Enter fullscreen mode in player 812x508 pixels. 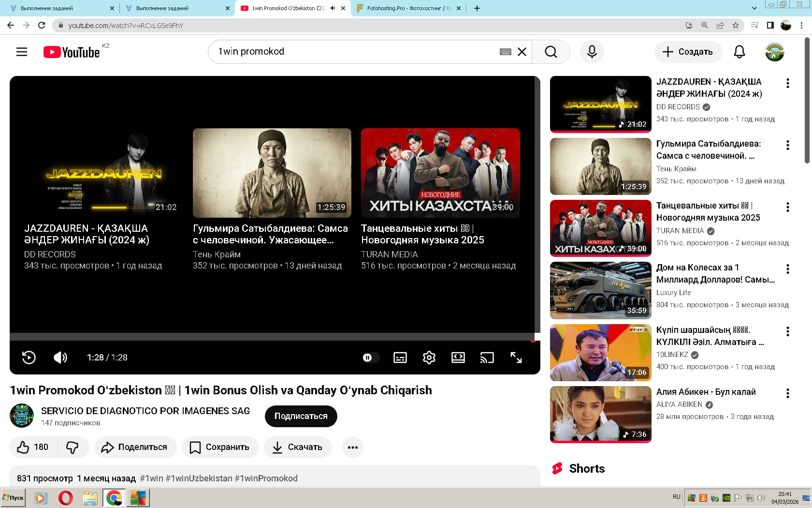[x=516, y=358]
